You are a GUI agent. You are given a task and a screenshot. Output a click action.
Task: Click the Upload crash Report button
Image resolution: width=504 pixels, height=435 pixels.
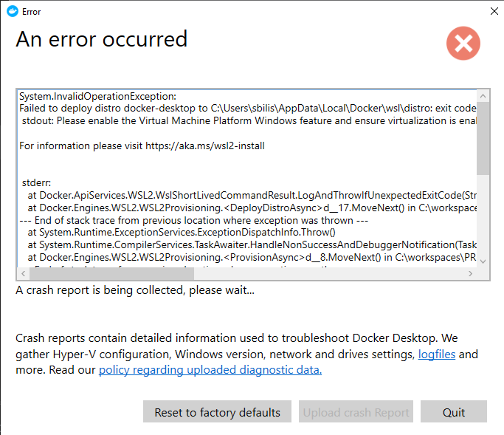pyautogui.click(x=356, y=411)
